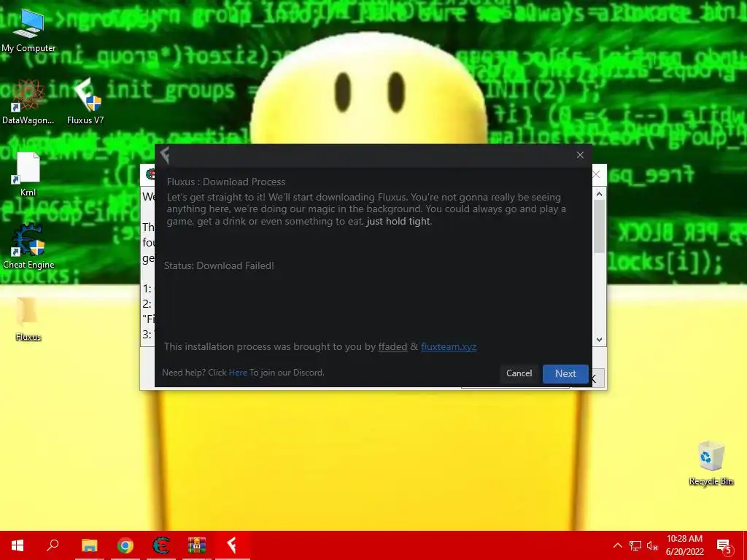Open WinRAR from the taskbar
747x560 pixels.
tap(197, 545)
